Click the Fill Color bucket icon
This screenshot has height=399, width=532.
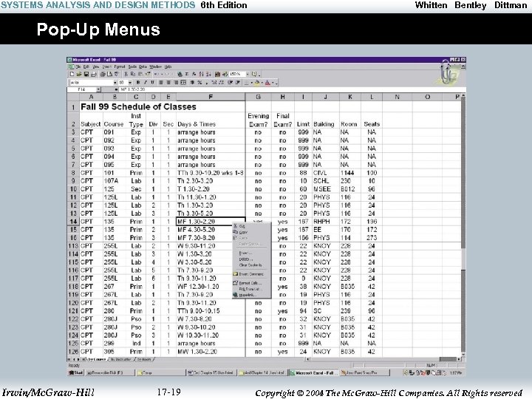tap(257, 83)
